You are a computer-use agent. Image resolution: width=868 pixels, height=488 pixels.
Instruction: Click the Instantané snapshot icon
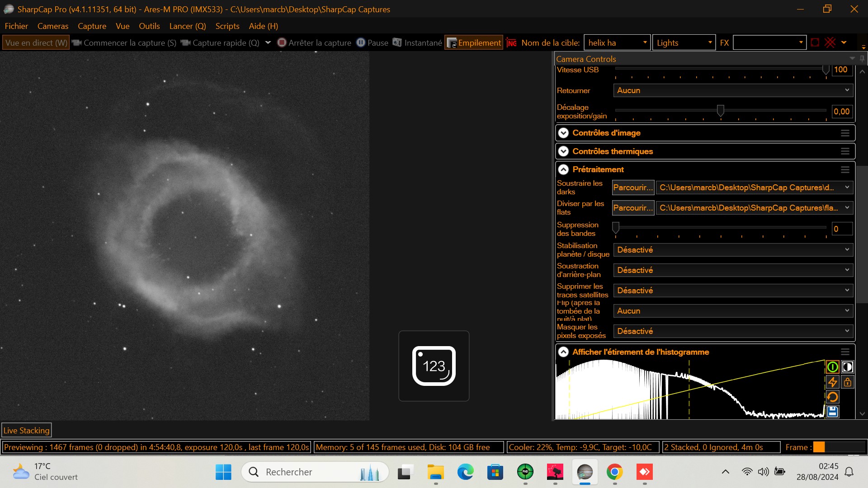point(397,42)
